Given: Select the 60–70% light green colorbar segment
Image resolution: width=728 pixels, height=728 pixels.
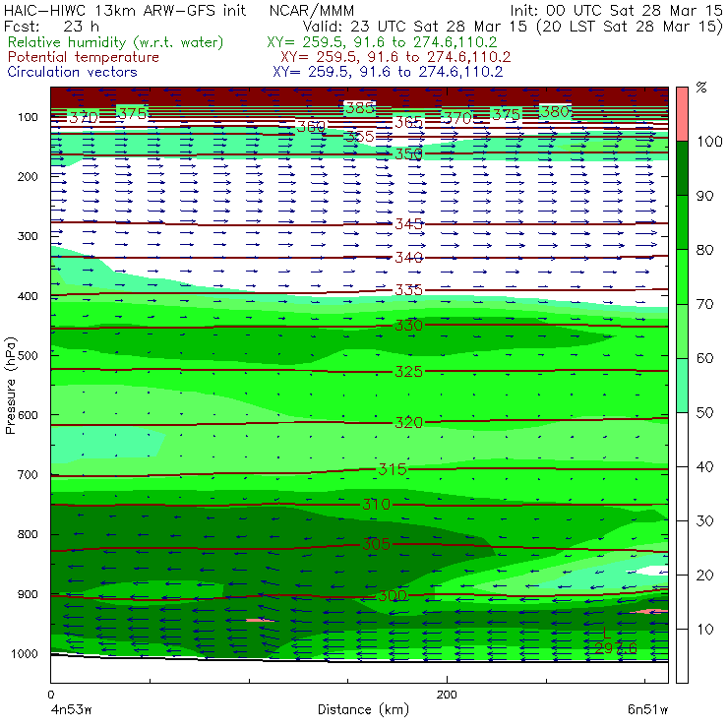Looking at the screenshot, I should (x=682, y=331).
